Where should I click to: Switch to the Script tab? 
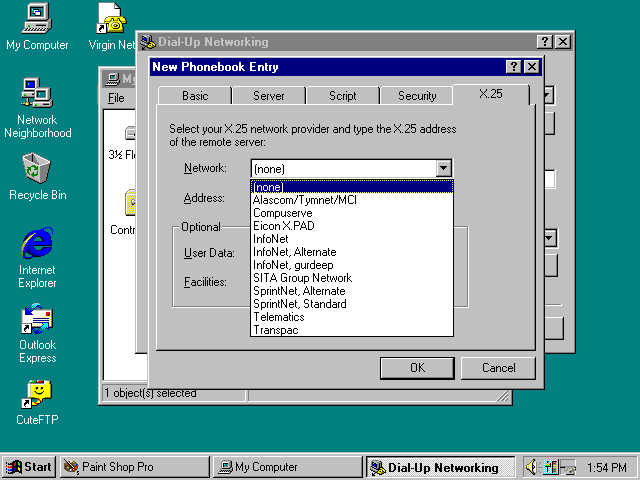point(342,96)
